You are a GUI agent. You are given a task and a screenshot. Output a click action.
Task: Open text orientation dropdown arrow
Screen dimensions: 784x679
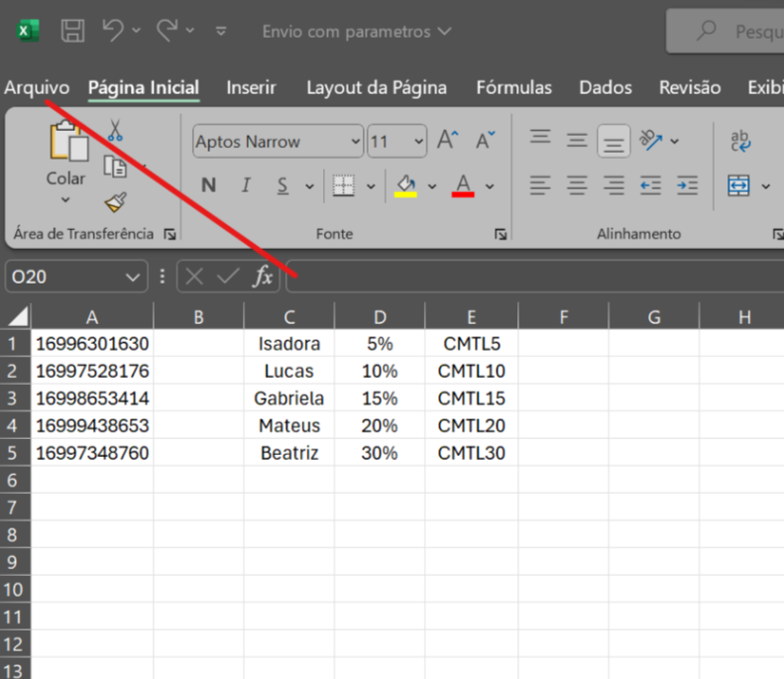(675, 141)
